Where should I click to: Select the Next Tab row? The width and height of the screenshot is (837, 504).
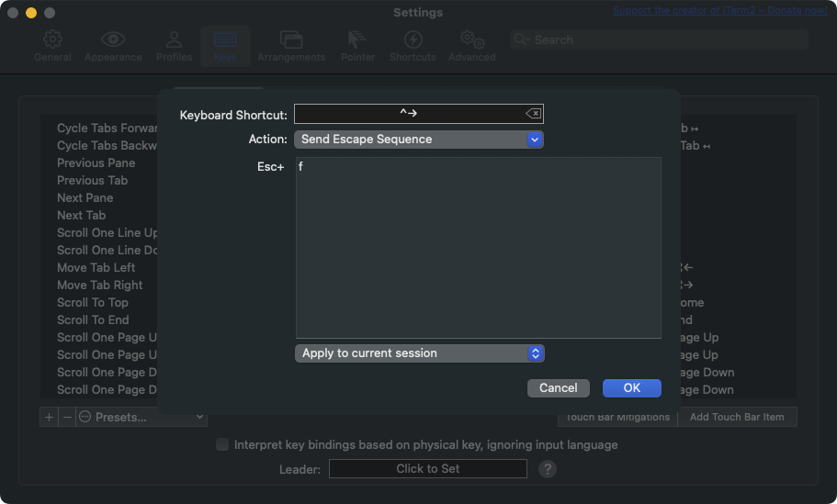click(81, 215)
